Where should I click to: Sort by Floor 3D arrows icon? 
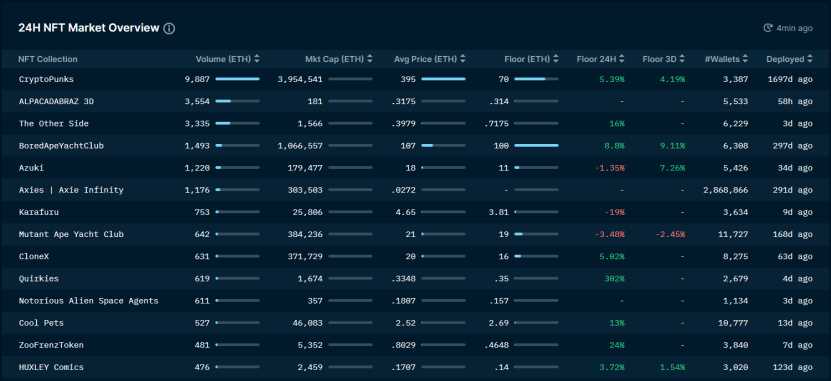(x=682, y=59)
